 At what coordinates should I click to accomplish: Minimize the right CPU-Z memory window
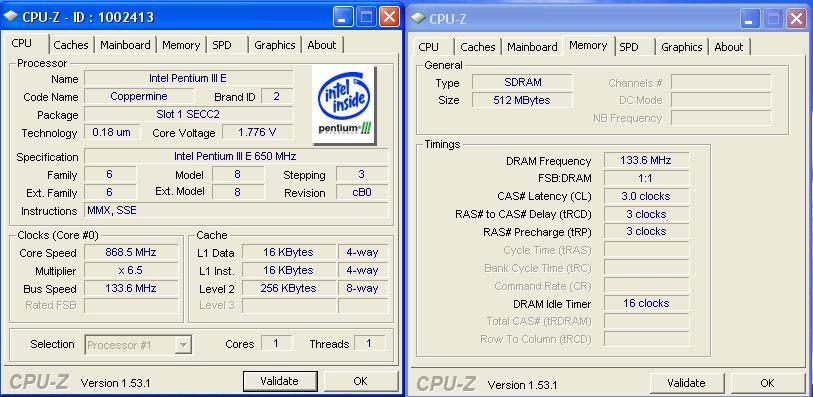(x=750, y=19)
